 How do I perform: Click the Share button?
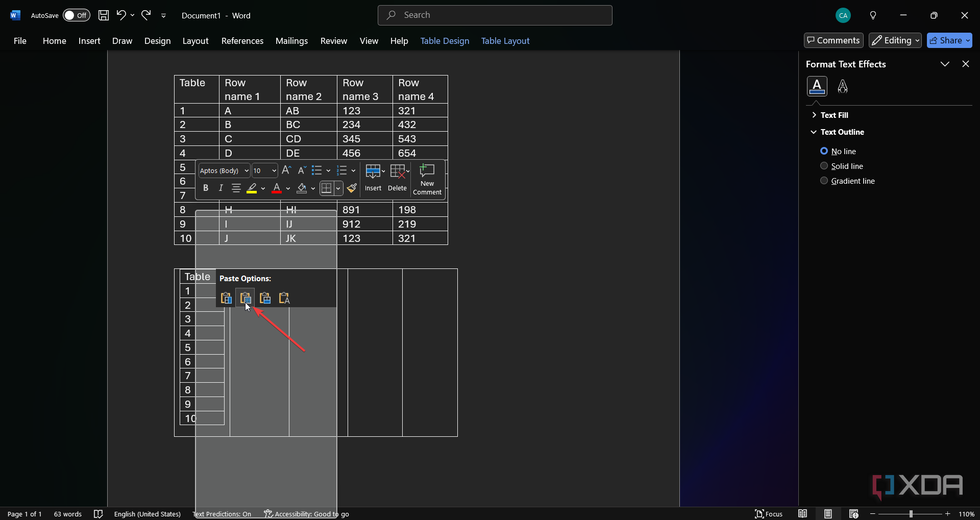coord(949,40)
